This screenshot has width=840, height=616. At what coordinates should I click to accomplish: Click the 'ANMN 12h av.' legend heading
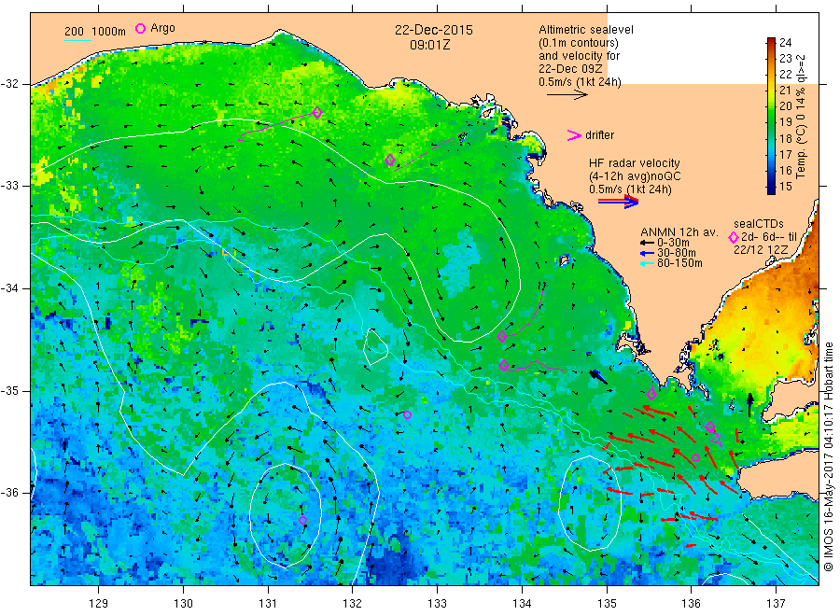[679, 232]
